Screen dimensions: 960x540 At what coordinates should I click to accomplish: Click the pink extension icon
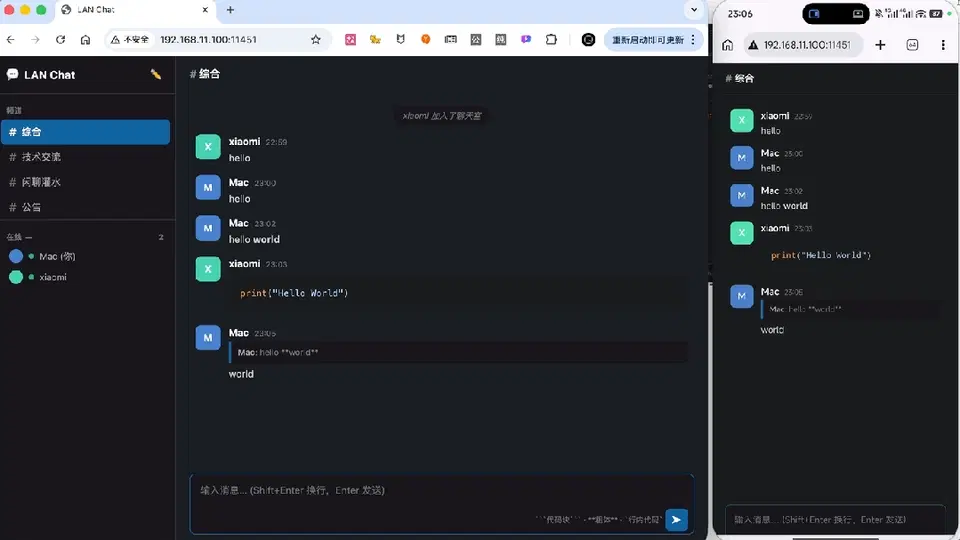coord(350,40)
